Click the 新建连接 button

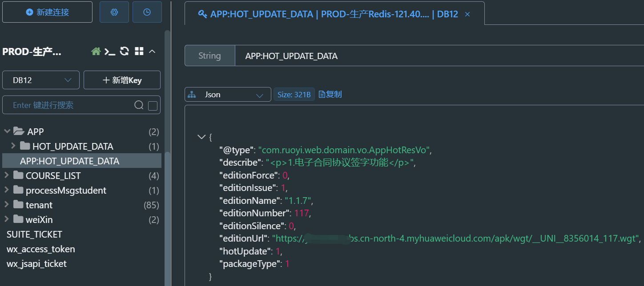48,12
